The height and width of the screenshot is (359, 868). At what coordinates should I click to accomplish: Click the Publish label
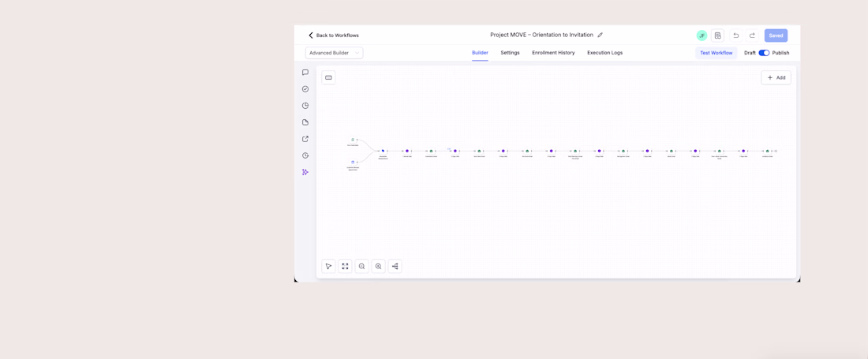pyautogui.click(x=780, y=53)
